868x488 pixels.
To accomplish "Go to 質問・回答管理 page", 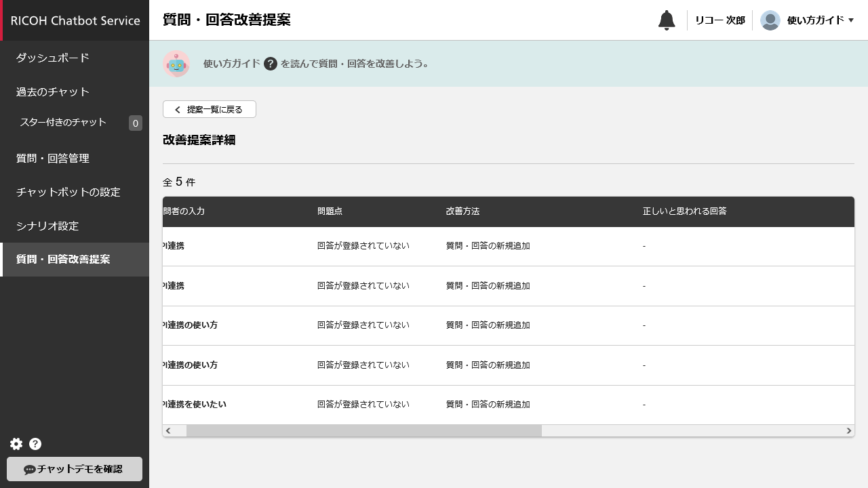I will (53, 158).
